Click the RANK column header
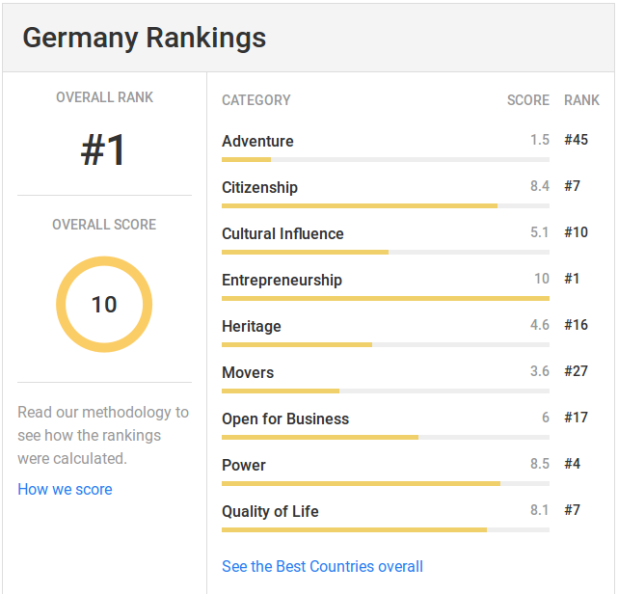This screenshot has width=618, height=594. (582, 100)
